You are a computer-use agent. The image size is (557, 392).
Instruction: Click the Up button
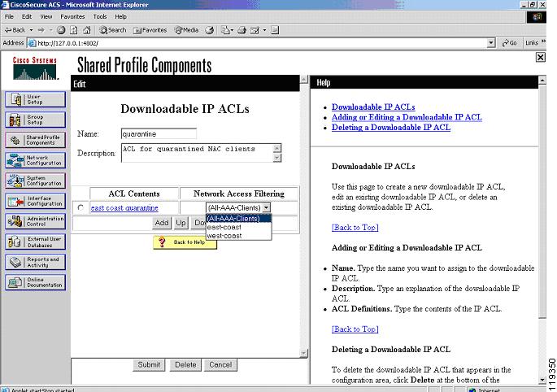[x=181, y=223]
